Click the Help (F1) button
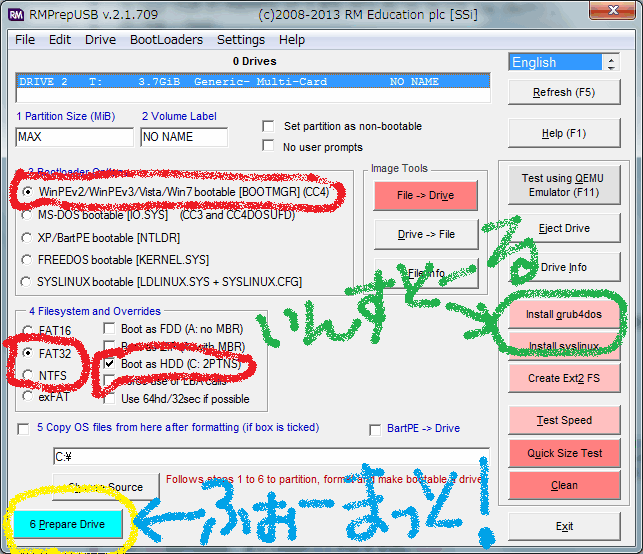 (x=564, y=133)
